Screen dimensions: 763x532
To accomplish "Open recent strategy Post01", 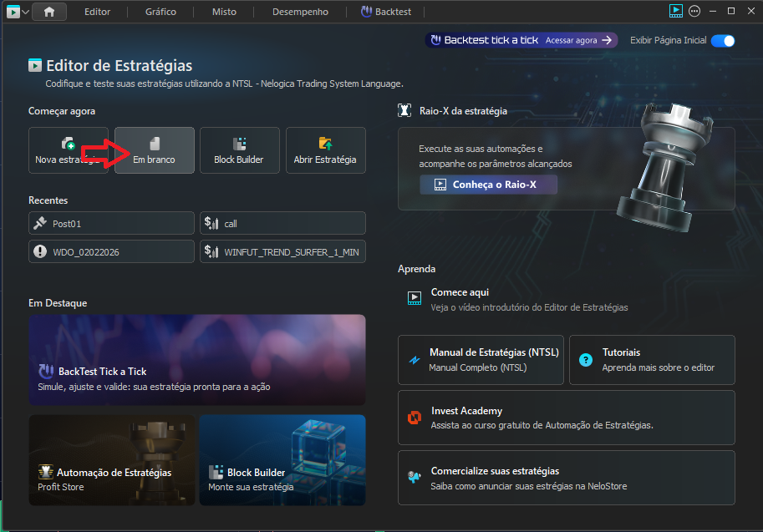I will [112, 224].
